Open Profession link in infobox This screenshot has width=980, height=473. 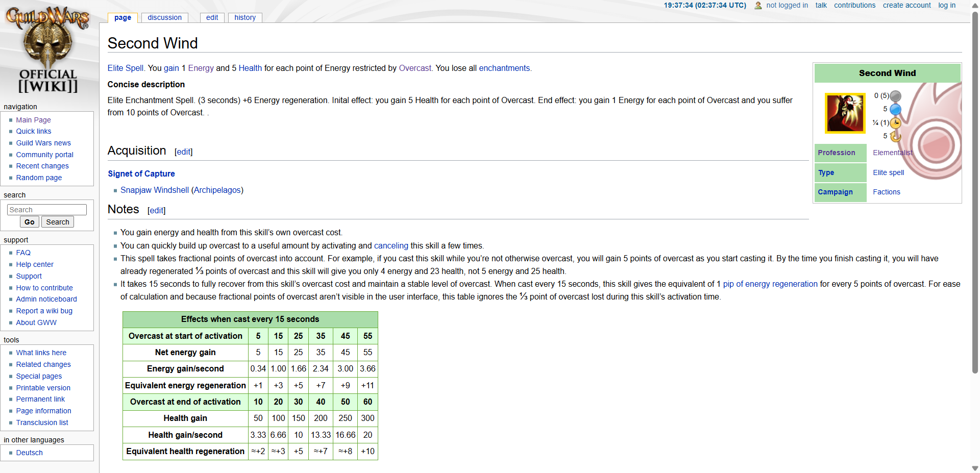(x=836, y=153)
